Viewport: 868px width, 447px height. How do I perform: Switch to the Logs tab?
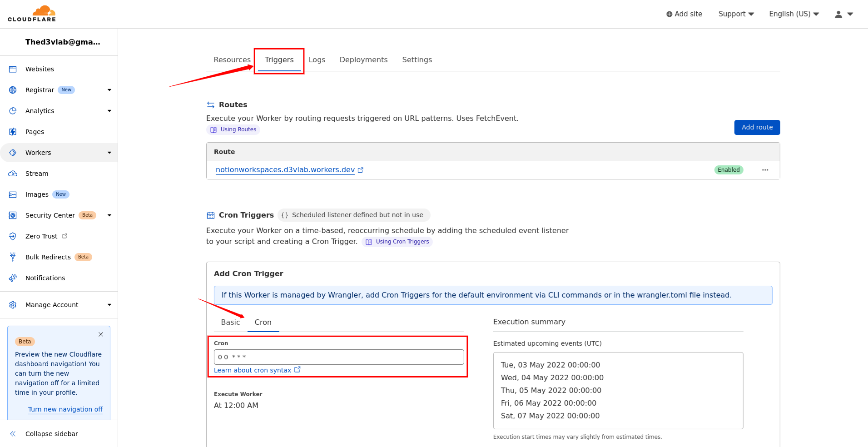pos(317,60)
